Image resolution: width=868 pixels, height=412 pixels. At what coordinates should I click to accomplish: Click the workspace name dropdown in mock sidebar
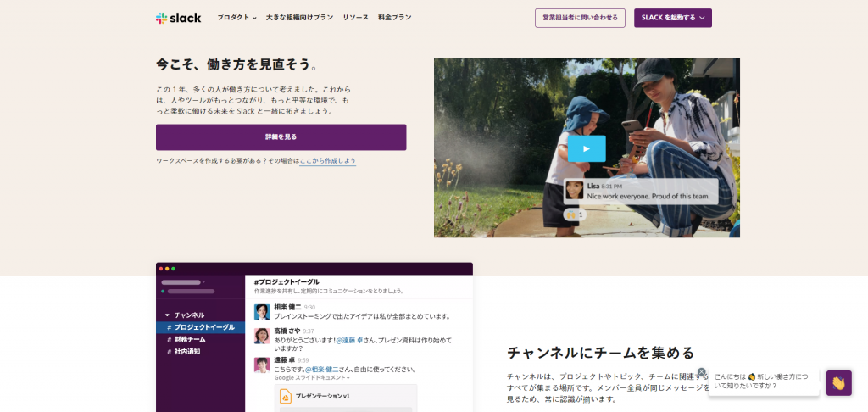tap(183, 282)
